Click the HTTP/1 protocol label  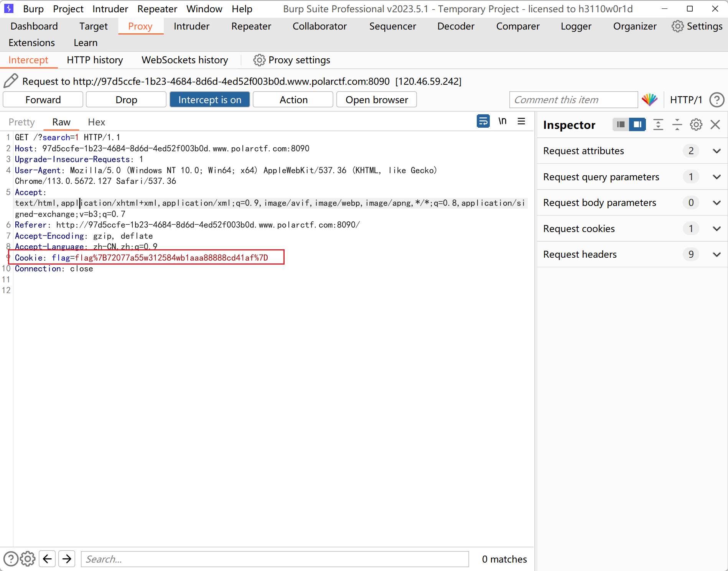[x=686, y=100]
